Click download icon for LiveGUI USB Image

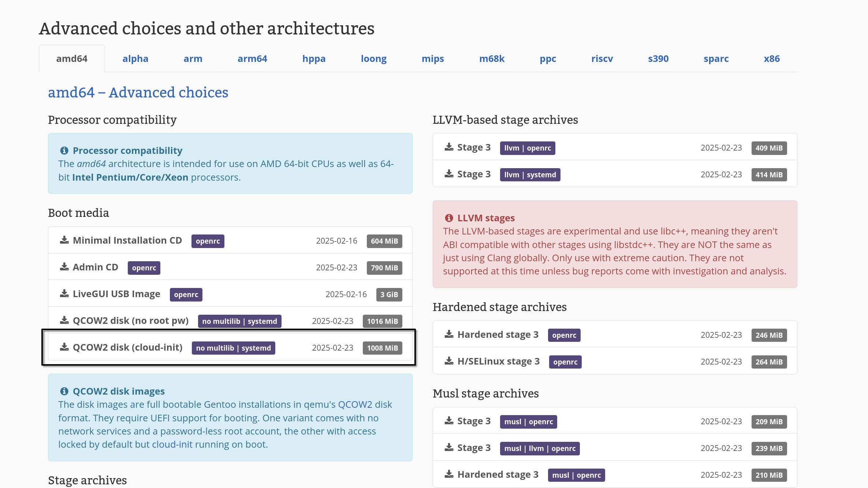pyautogui.click(x=64, y=294)
